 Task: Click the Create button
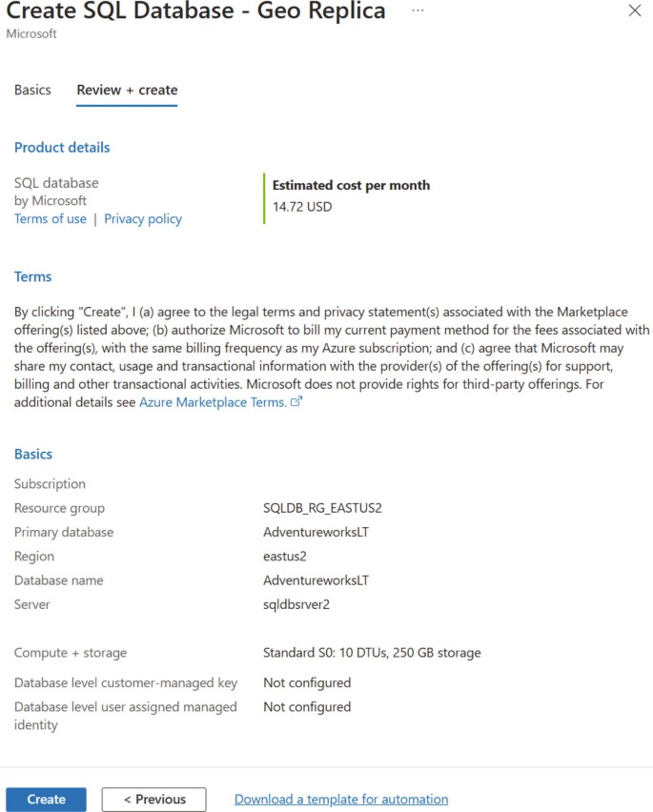tap(46, 799)
